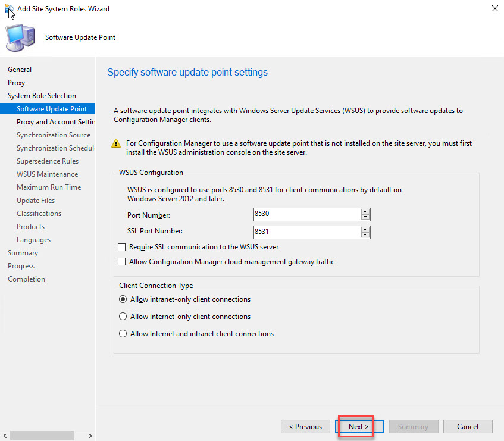
Task: Check Allow cloud management gateway traffic
Action: [123, 262]
